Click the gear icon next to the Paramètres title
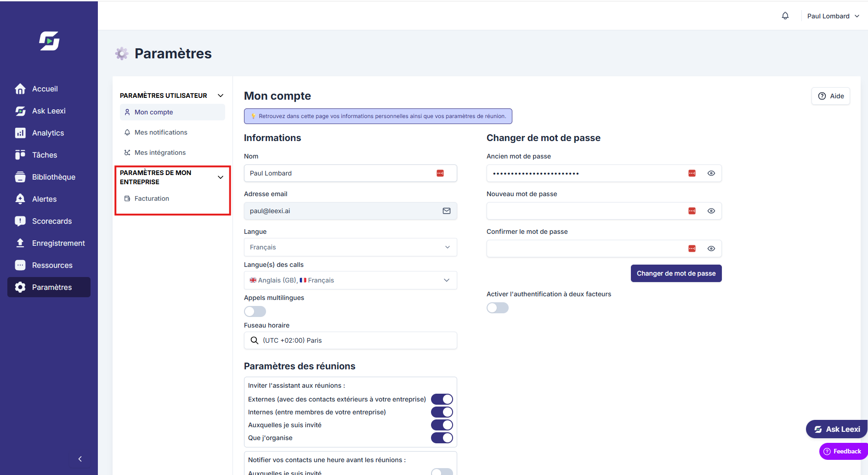Viewport: 868px width, 475px height. pyautogui.click(x=122, y=54)
